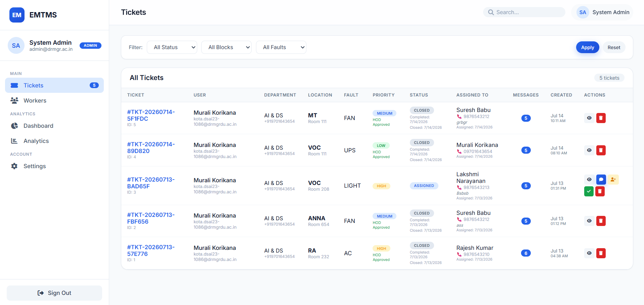Open the Dashboard page
Screen dimensions: 644x305
tap(54, 126)
